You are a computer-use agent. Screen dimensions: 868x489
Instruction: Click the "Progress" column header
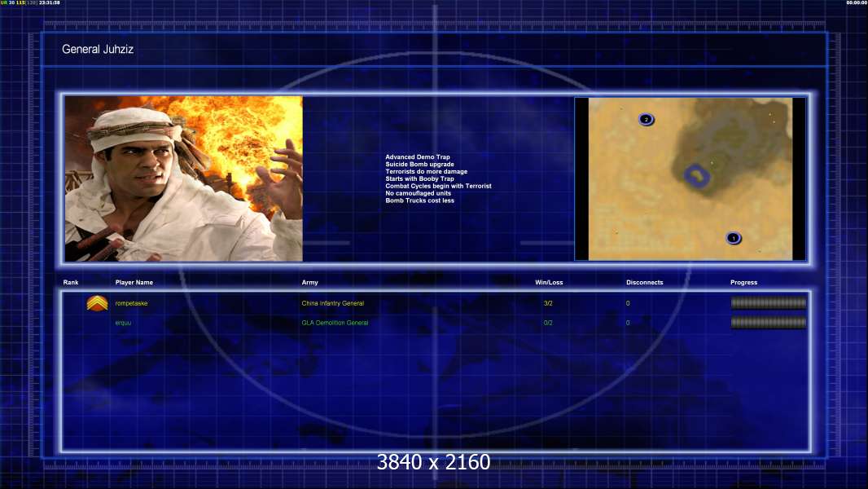point(743,283)
